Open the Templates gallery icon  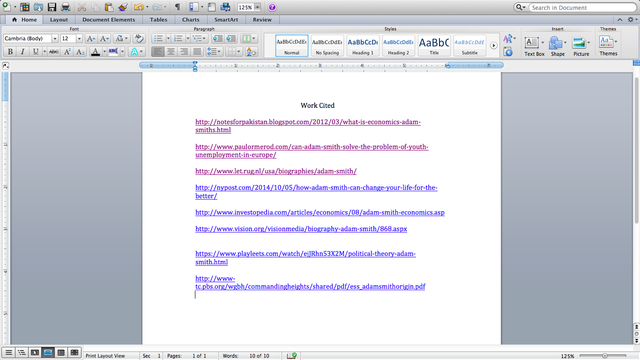point(24,7)
